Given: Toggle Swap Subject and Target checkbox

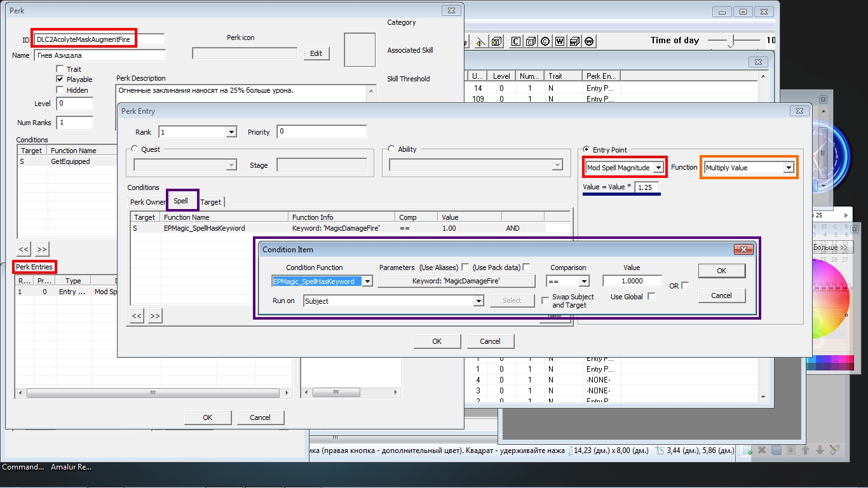Looking at the screenshot, I should pos(546,301).
